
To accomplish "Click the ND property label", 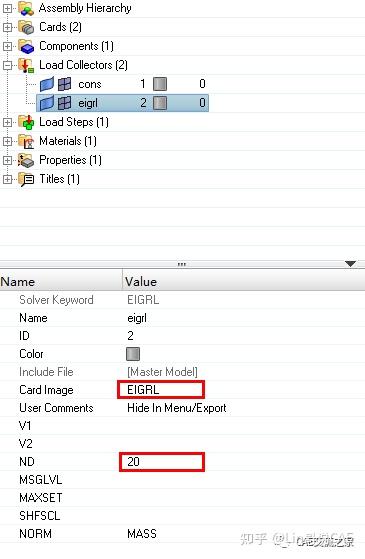I will (x=27, y=462).
